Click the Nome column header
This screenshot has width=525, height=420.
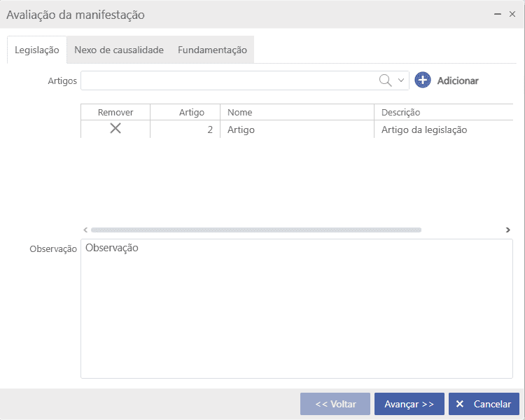(297, 112)
